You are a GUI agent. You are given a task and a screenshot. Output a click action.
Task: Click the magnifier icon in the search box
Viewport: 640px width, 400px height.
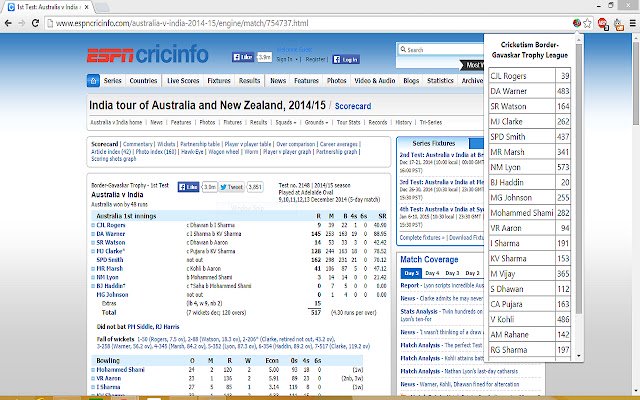403,49
